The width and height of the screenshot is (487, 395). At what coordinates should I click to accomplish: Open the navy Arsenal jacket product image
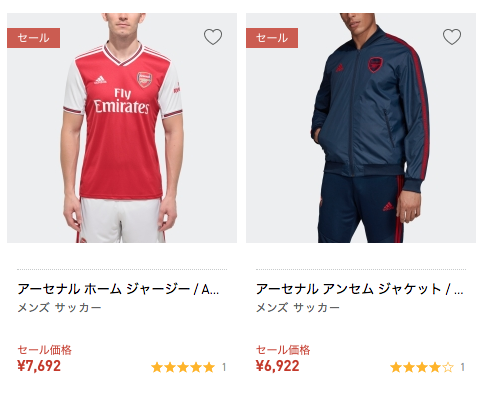click(361, 128)
